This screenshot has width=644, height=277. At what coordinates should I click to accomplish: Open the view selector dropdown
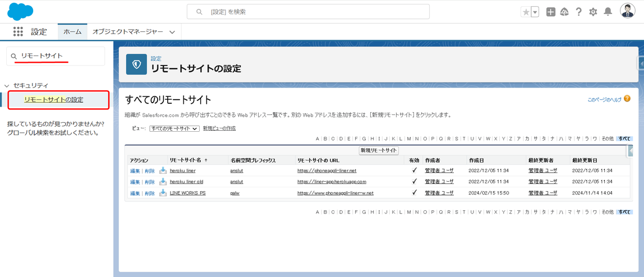click(174, 128)
